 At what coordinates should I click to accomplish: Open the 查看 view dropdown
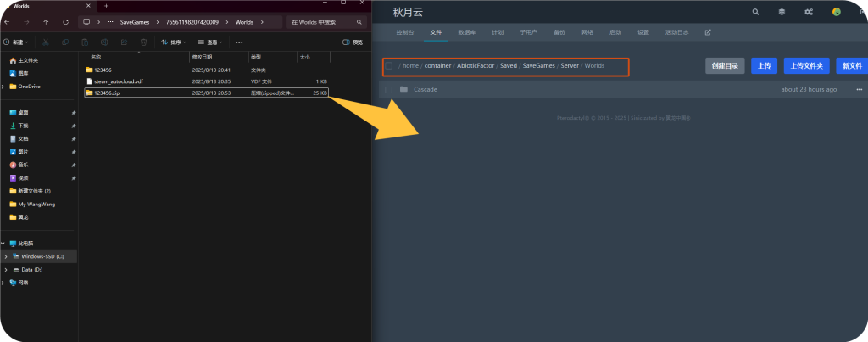coord(212,42)
